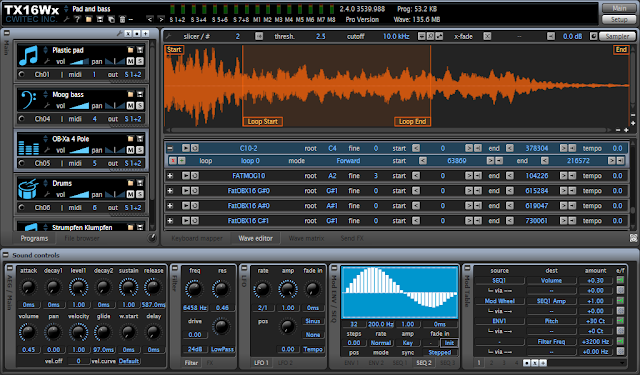The image size is (640, 375).
Task: Add a loop with green plus icon
Action: coord(182,161)
